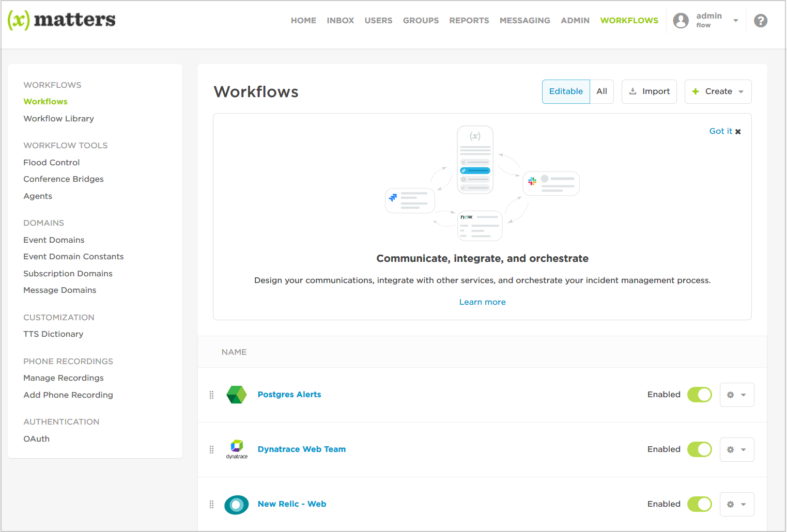Open the Dynatrace Web Team workflow link
The image size is (787, 532).
(x=302, y=449)
